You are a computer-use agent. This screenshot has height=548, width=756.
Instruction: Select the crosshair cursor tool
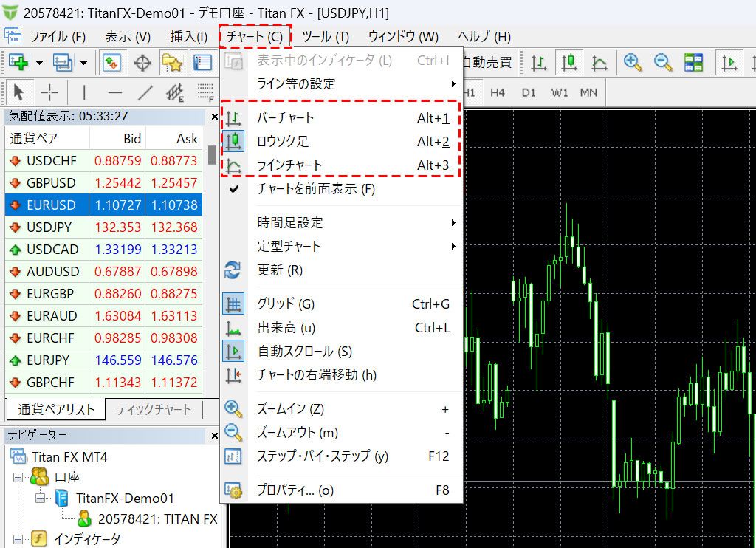tap(49, 92)
